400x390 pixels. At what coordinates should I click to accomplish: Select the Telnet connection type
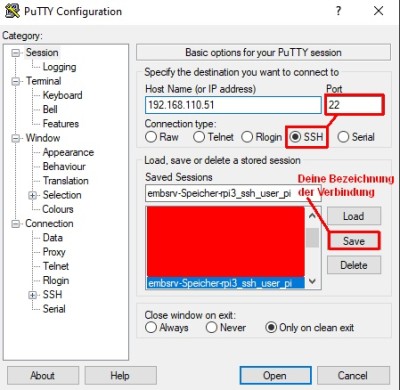tap(213, 137)
